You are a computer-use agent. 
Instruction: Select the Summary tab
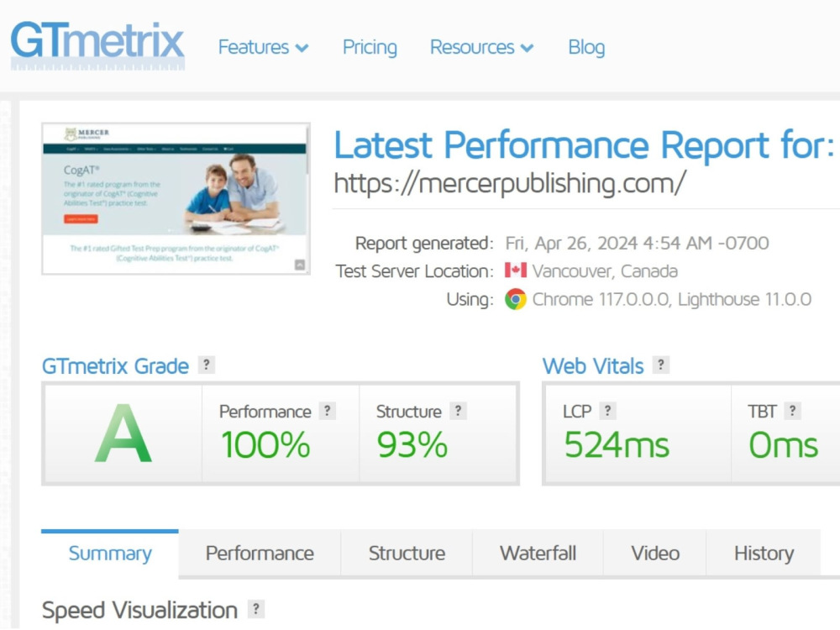[110, 554]
